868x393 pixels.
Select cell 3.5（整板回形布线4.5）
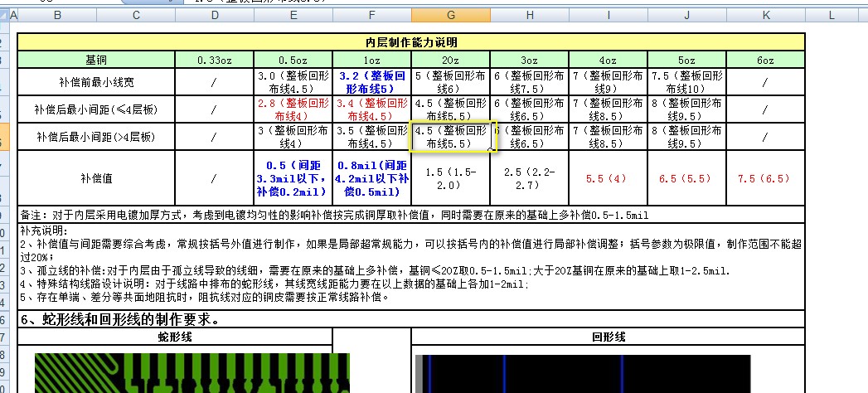(x=372, y=136)
